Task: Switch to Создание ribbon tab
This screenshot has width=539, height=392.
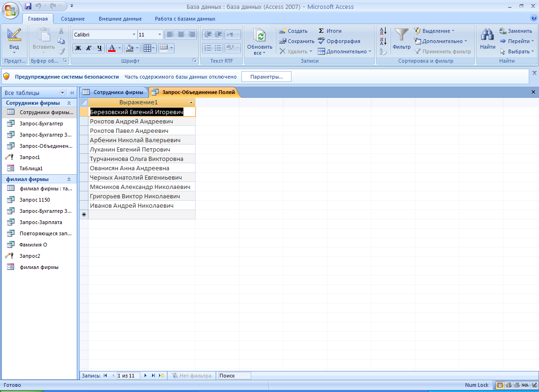Action: tap(73, 19)
